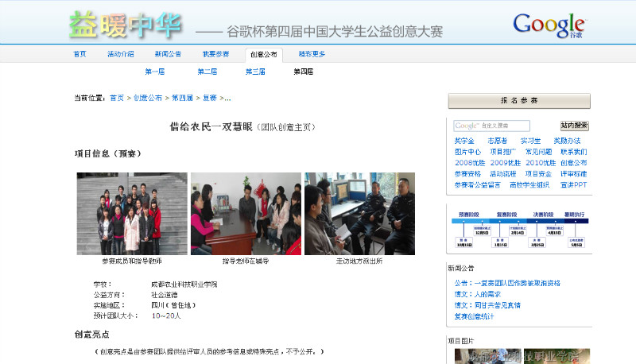This screenshot has height=364, width=636.
Task: Select the 第四届 sub-tab
Action: (x=304, y=72)
